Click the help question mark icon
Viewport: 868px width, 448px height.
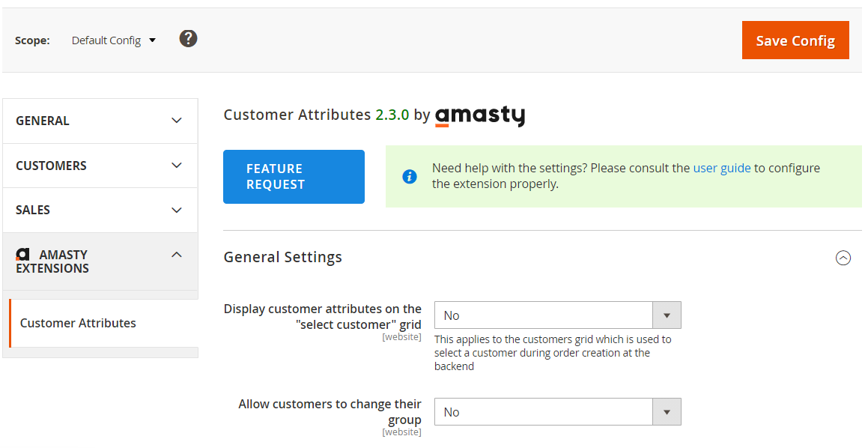coord(189,38)
